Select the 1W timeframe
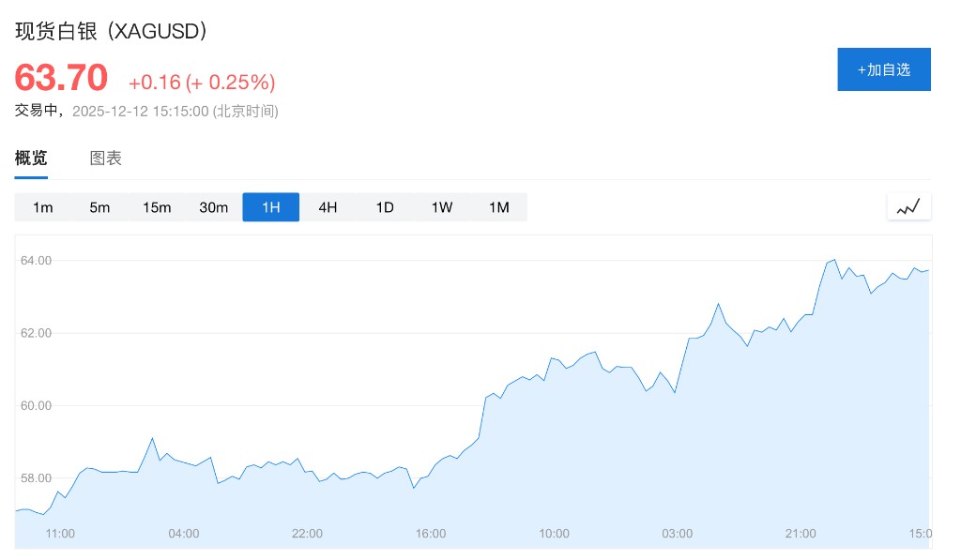961x560 pixels. pyautogui.click(x=442, y=207)
